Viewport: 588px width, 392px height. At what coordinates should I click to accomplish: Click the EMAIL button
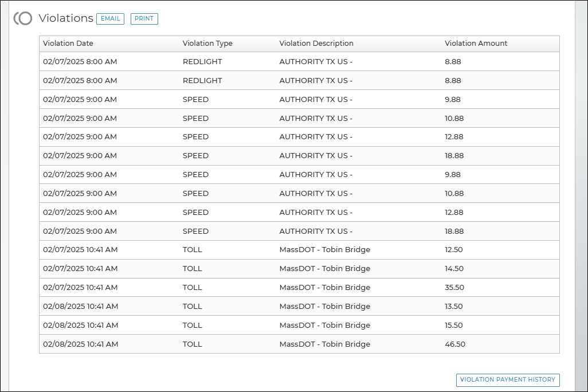click(x=110, y=18)
